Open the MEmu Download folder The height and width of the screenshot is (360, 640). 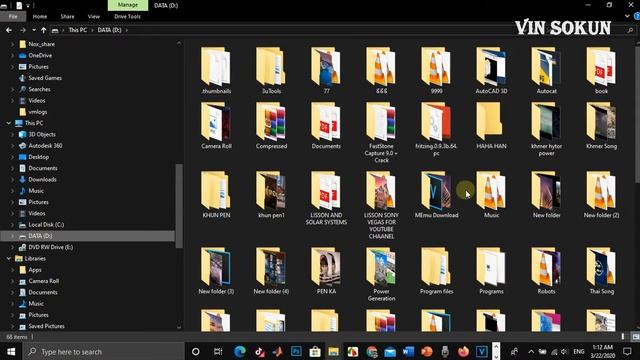tap(436, 195)
